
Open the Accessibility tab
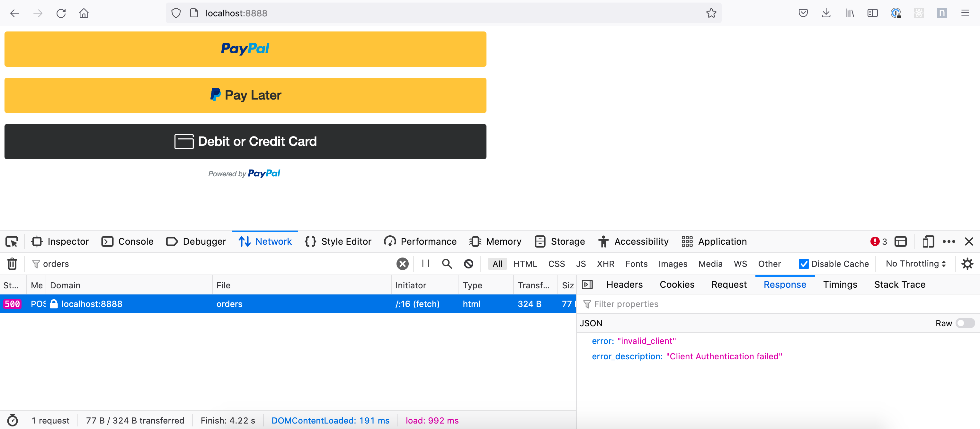coord(633,241)
